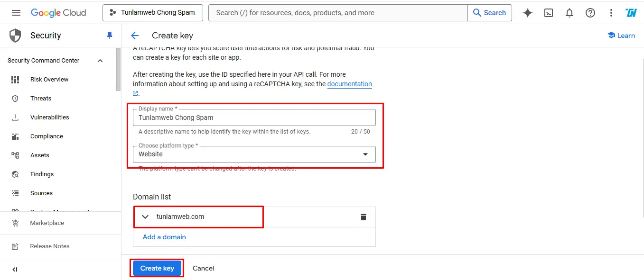Viewport: 644px width, 280px height.
Task: Focus the resources search field
Action: 338,13
